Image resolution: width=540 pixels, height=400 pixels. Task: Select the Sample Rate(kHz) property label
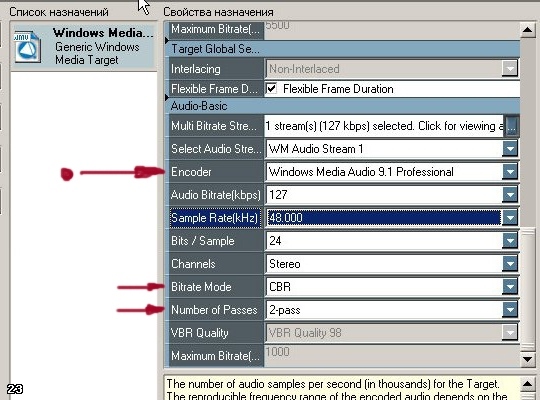(216, 218)
